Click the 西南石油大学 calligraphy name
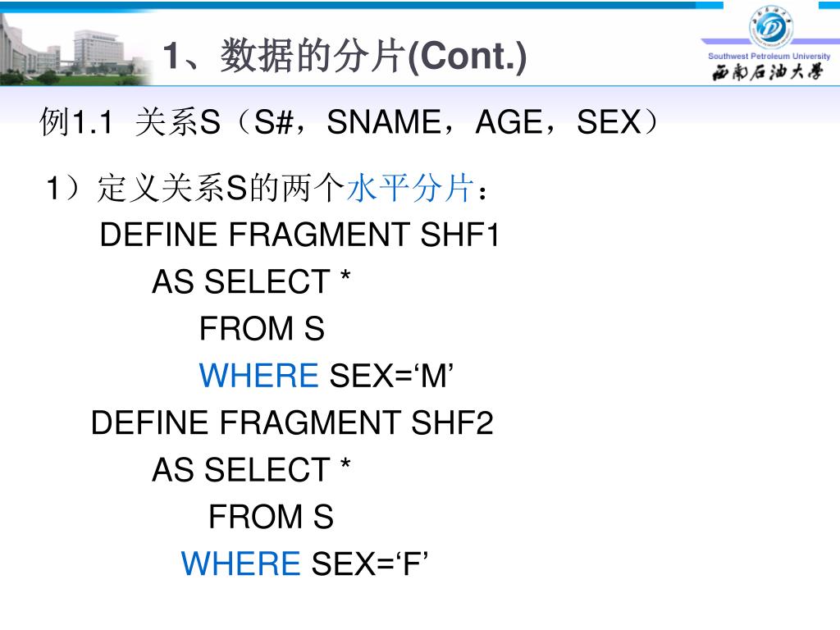This screenshot has height=630, width=840. [x=767, y=72]
